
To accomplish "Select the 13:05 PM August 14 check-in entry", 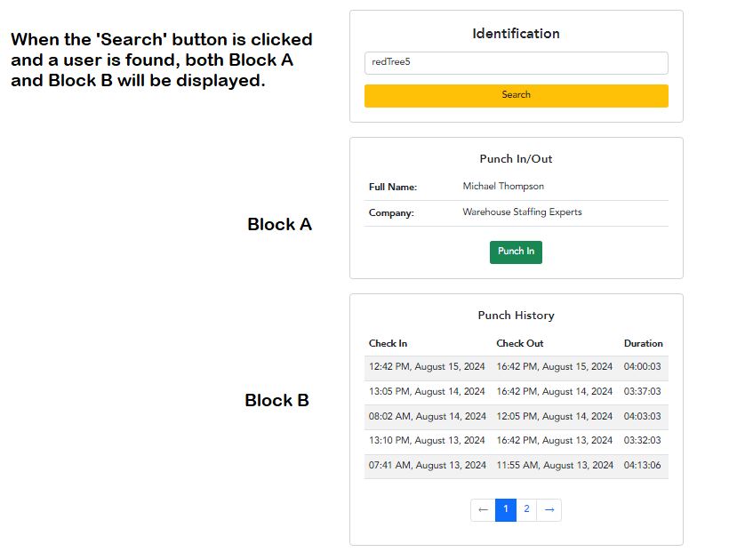I will click(427, 391).
